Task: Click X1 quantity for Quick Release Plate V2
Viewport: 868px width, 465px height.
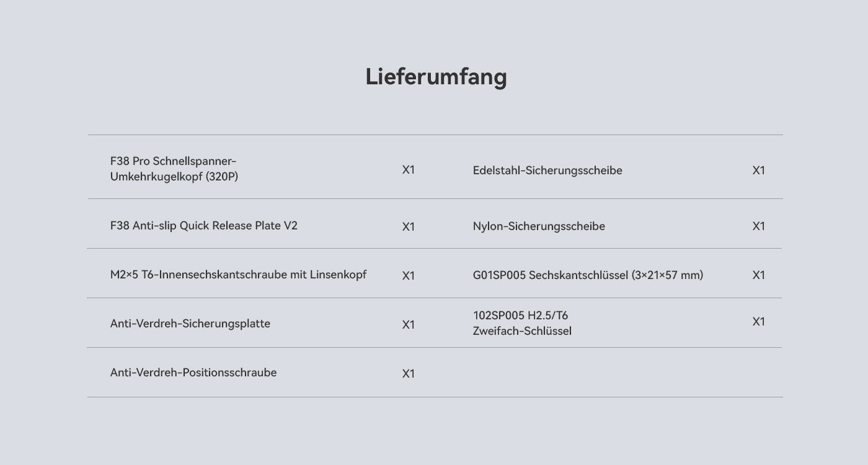Action: click(x=408, y=227)
